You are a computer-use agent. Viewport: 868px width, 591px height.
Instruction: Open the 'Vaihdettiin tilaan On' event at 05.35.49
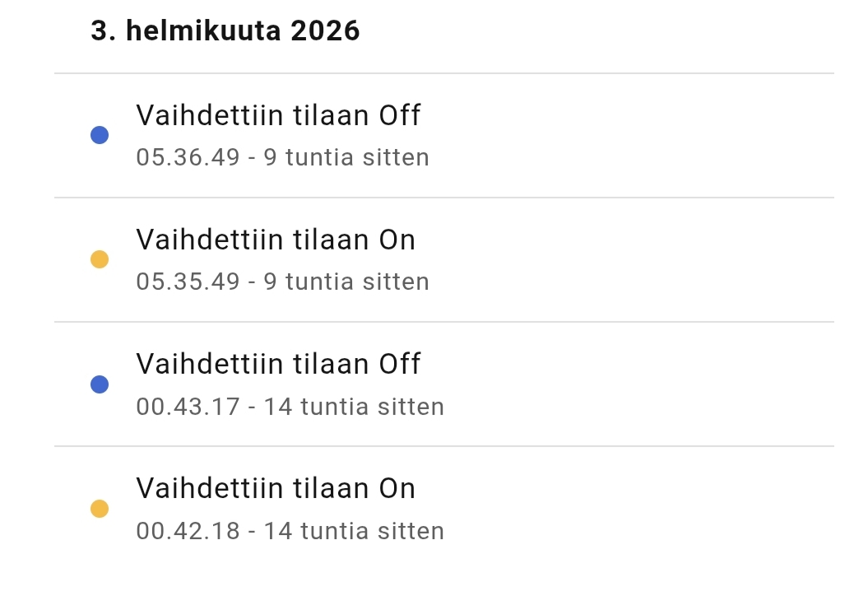pos(276,240)
